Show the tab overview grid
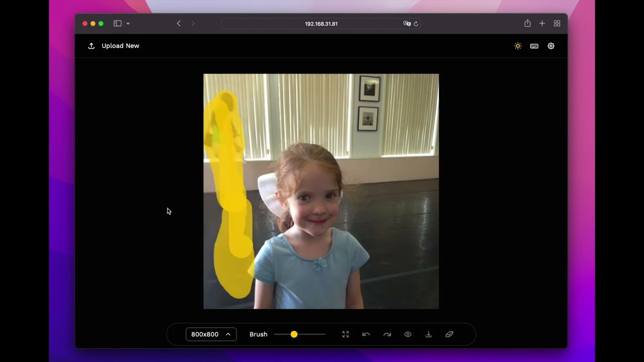Screen dimensions: 644x362 [557, 24]
